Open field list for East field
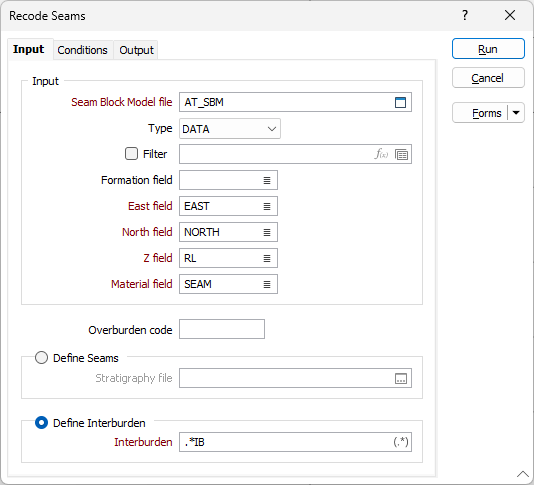Viewport: 534px width, 485px height. pyautogui.click(x=267, y=206)
